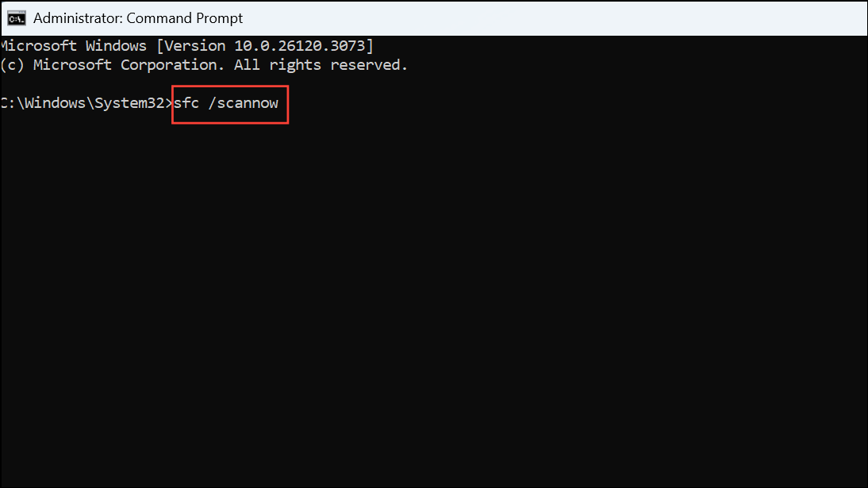
Task: Click the "sfc" command word
Action: click(x=186, y=103)
